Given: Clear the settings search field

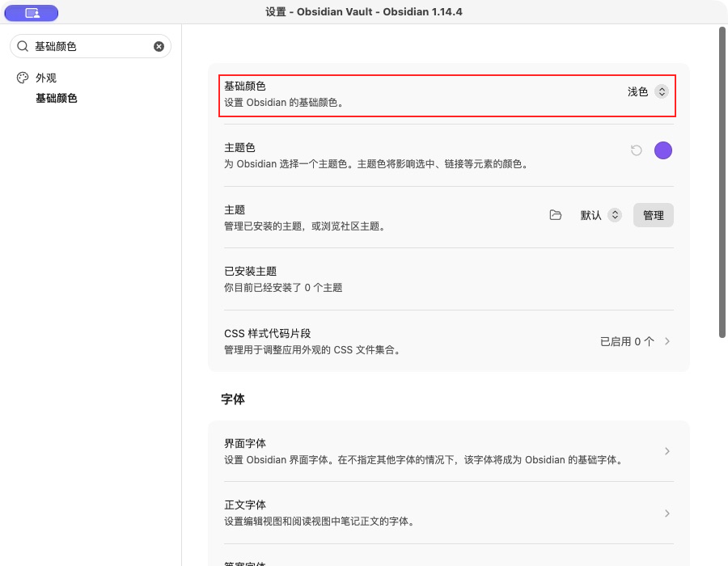Looking at the screenshot, I should pos(159,46).
